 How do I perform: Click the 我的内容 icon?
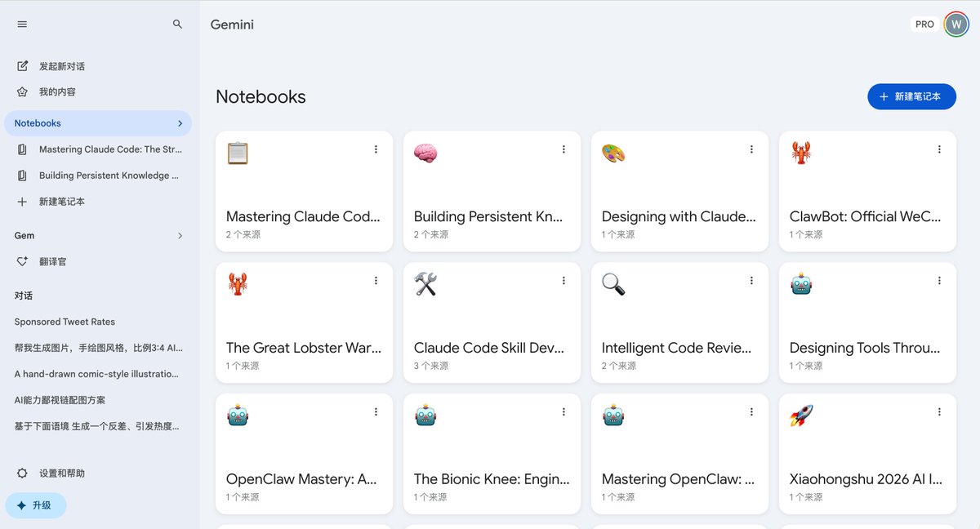[x=22, y=92]
